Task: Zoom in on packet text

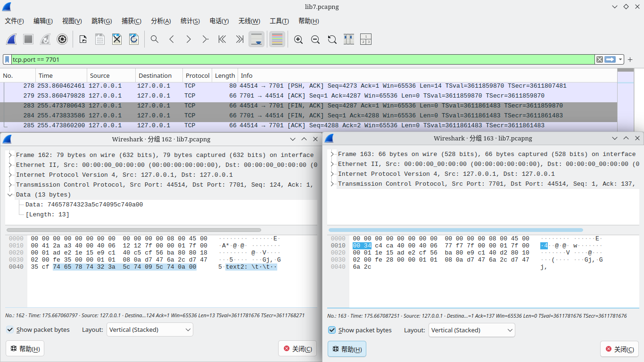Action: [x=298, y=40]
